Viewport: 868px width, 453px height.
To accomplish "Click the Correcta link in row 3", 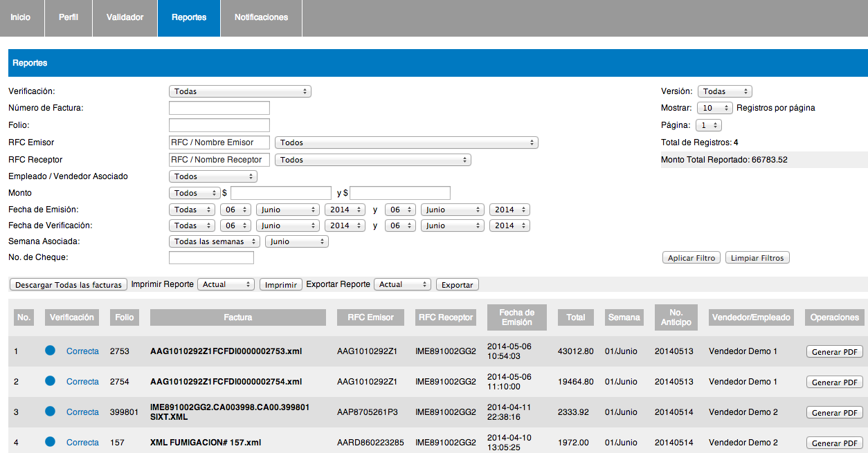I will (82, 412).
